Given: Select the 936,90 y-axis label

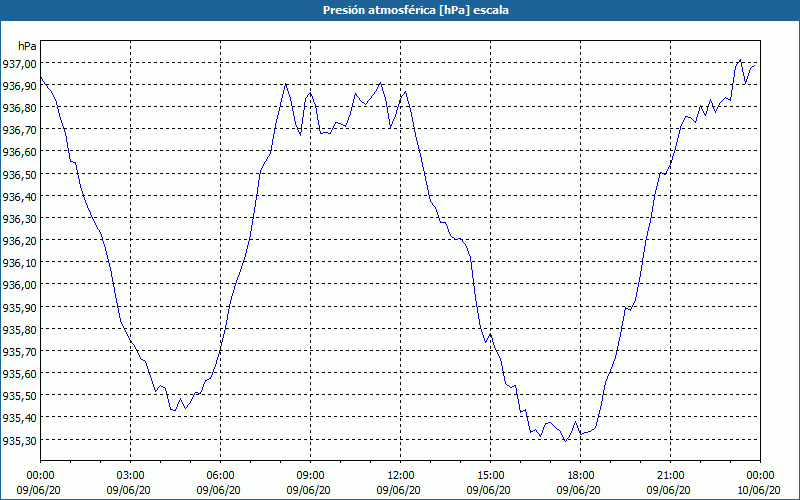Looking at the screenshot, I should (19, 86).
